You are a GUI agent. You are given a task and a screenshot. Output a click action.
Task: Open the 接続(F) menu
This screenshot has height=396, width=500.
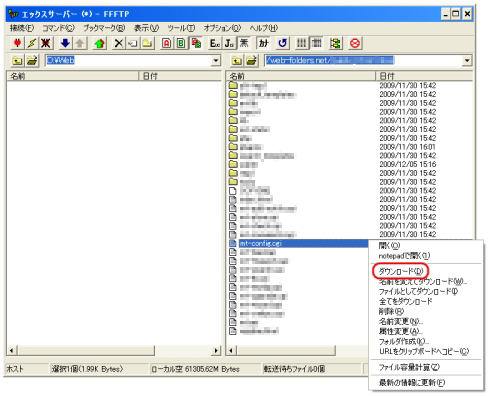[x=22, y=28]
